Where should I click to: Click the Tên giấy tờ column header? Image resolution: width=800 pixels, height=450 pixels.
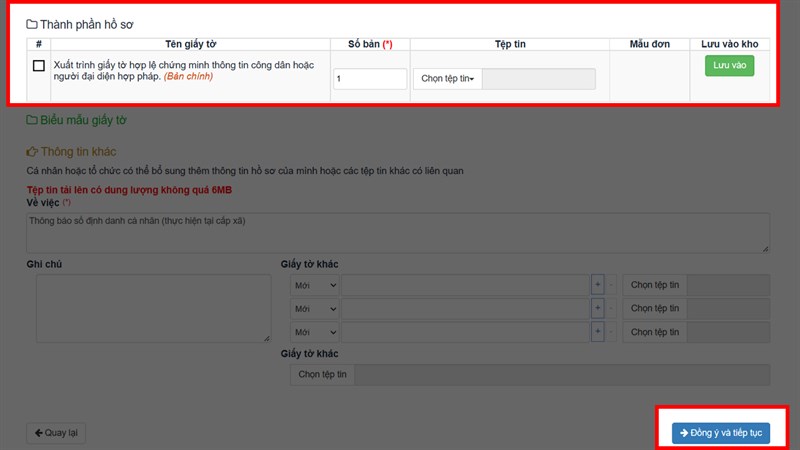191,44
